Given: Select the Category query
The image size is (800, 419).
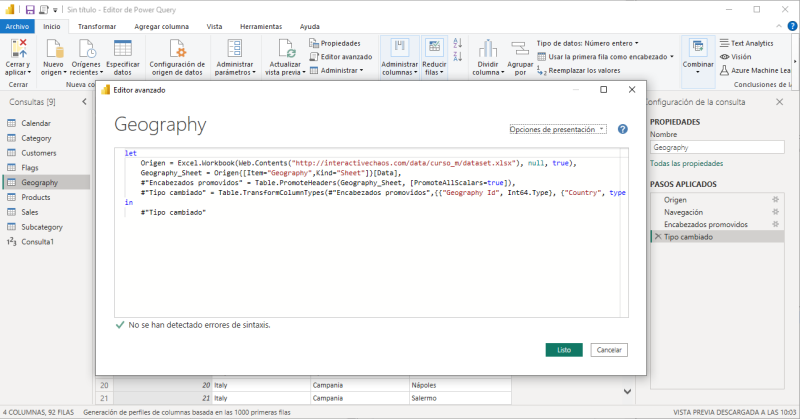Looking at the screenshot, I should pyautogui.click(x=46, y=138).
